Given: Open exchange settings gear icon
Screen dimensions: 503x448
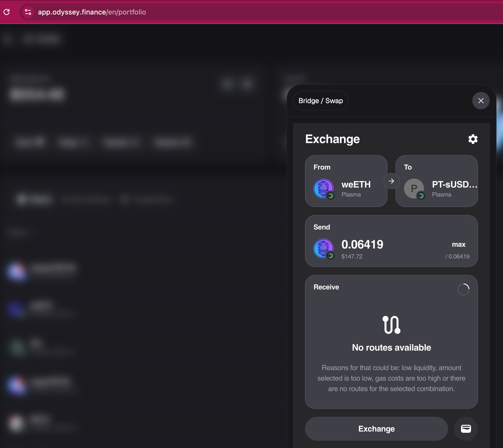Looking at the screenshot, I should [x=473, y=139].
